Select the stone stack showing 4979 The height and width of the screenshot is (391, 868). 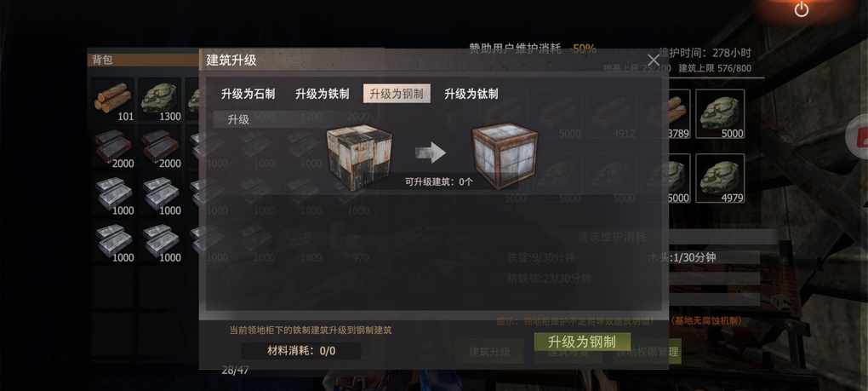(x=720, y=178)
